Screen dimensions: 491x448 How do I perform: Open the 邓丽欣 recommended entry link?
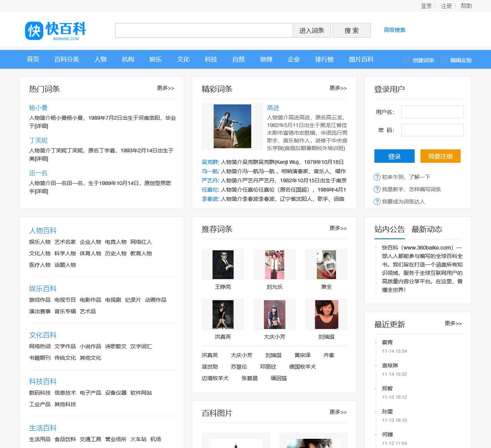tap(268, 367)
